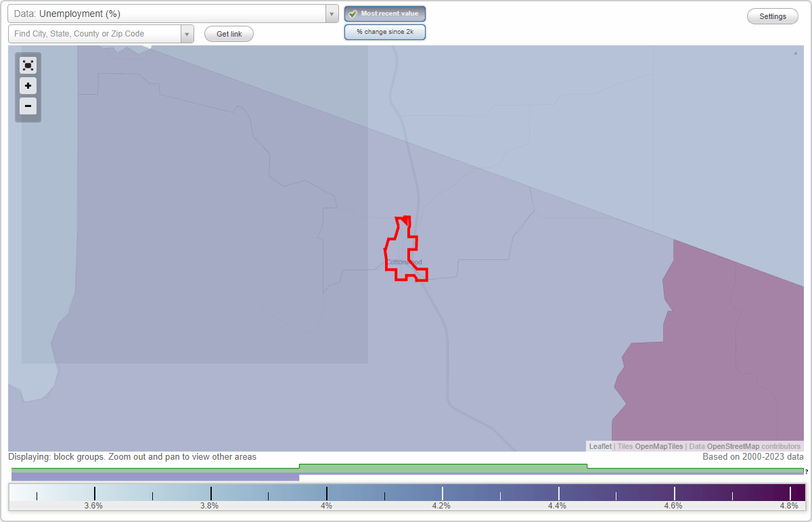Switch to % change since 2k
The width and height of the screenshot is (812, 522).
tap(385, 32)
